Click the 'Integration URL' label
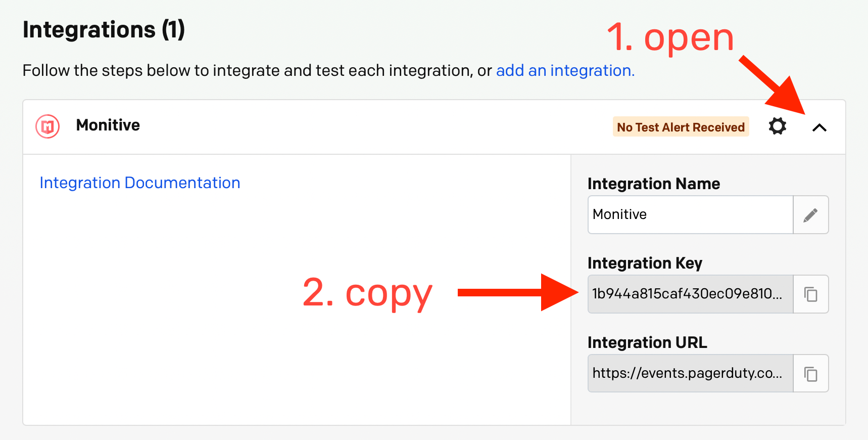 (x=647, y=342)
